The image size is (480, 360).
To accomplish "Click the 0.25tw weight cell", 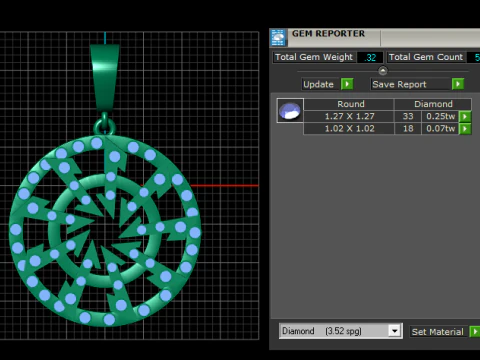I will [440, 116].
